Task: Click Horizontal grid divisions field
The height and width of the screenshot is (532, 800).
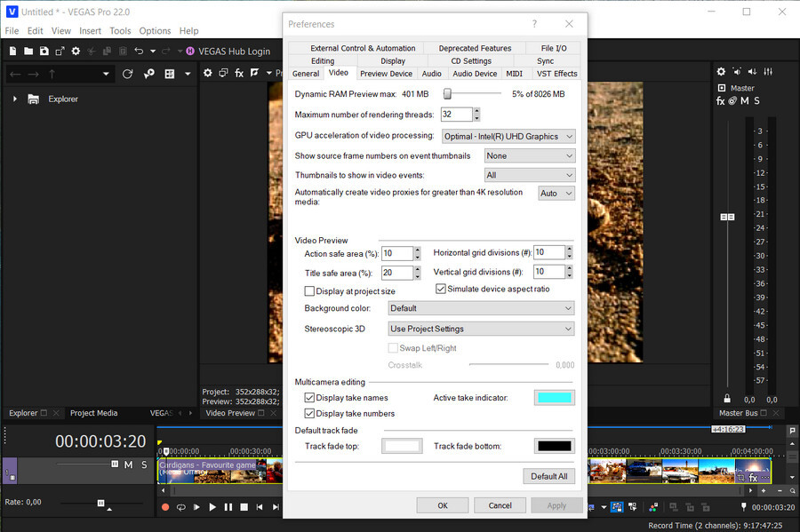Action: tap(549, 252)
